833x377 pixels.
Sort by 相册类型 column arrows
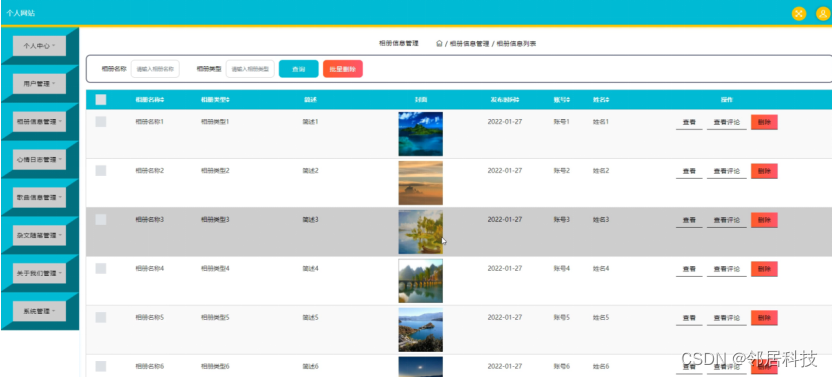coord(228,100)
